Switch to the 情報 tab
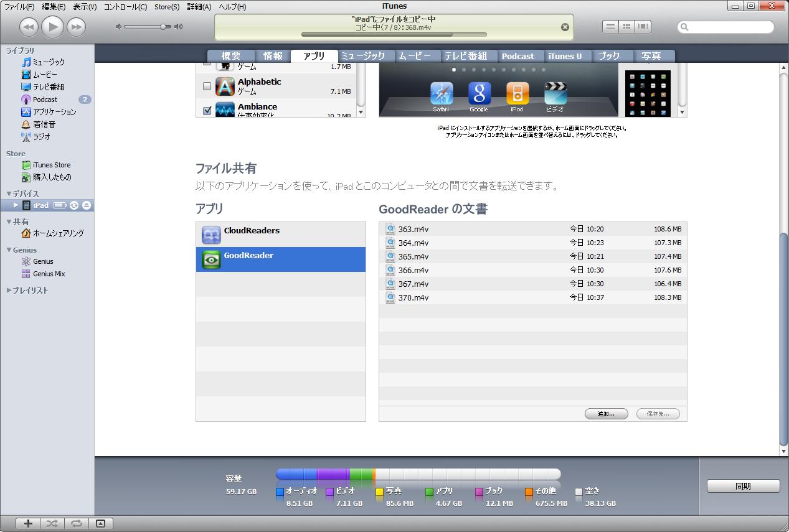The image size is (789, 532). click(x=273, y=56)
